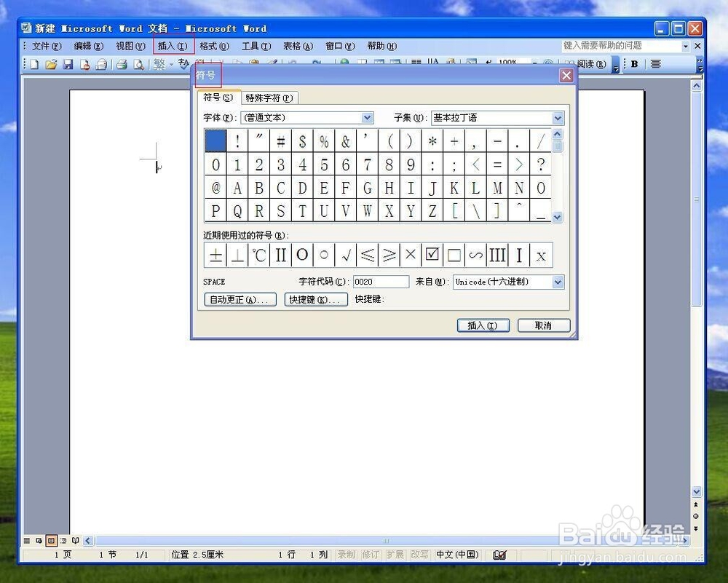Open the 子集 subset dropdown

pyautogui.click(x=558, y=118)
